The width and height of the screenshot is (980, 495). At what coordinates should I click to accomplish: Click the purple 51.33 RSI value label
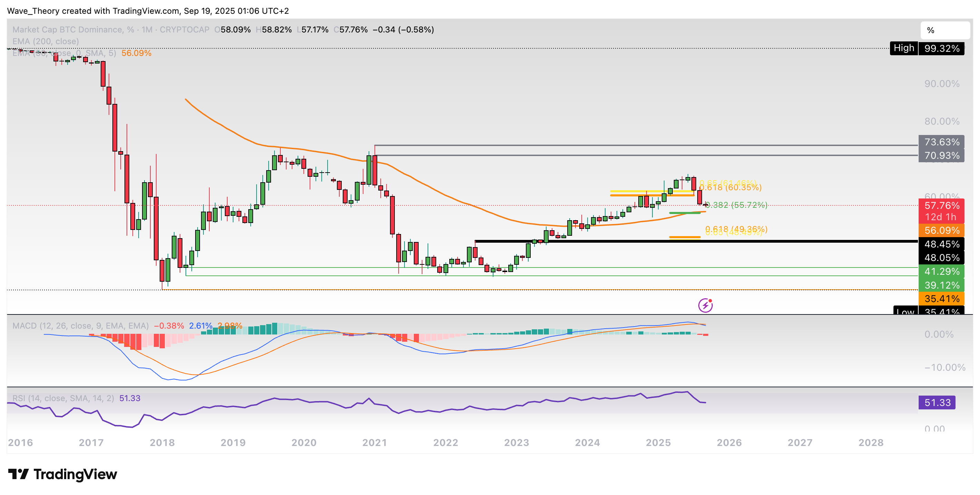[x=937, y=402]
